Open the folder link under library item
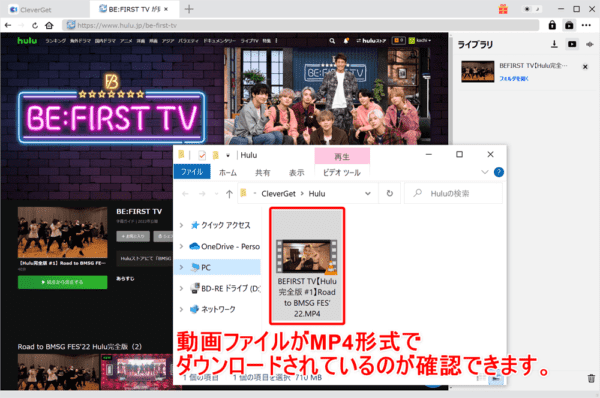This screenshot has width=600, height=398. [x=514, y=78]
